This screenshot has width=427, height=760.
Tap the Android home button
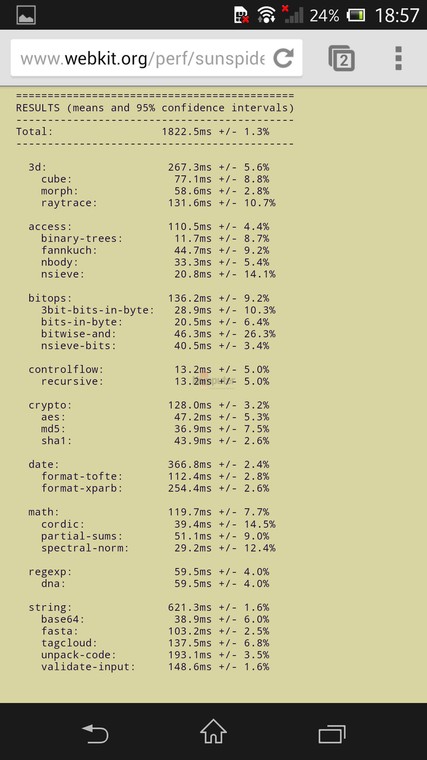[x=213, y=732]
